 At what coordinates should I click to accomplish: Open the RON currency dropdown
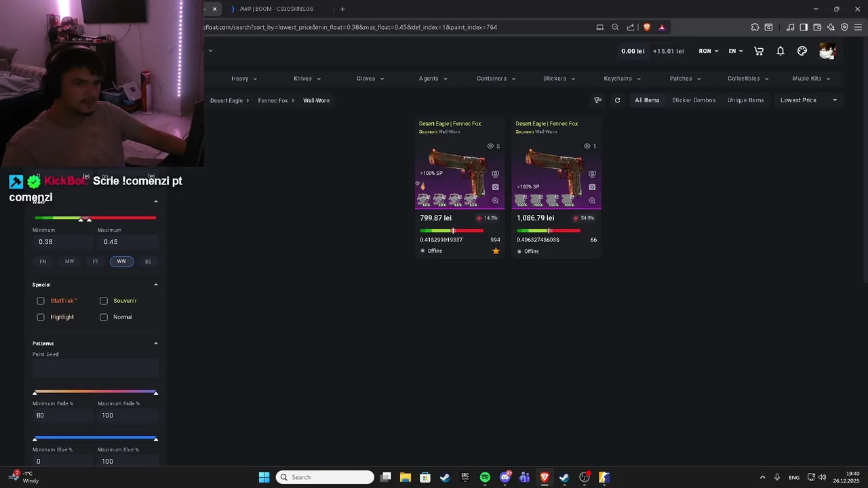709,51
